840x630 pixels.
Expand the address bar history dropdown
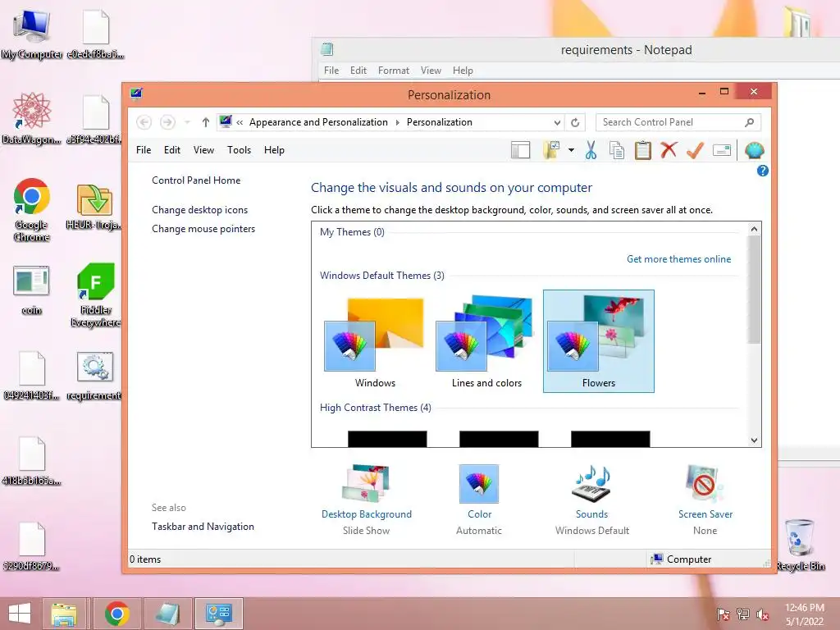pyautogui.click(x=557, y=122)
